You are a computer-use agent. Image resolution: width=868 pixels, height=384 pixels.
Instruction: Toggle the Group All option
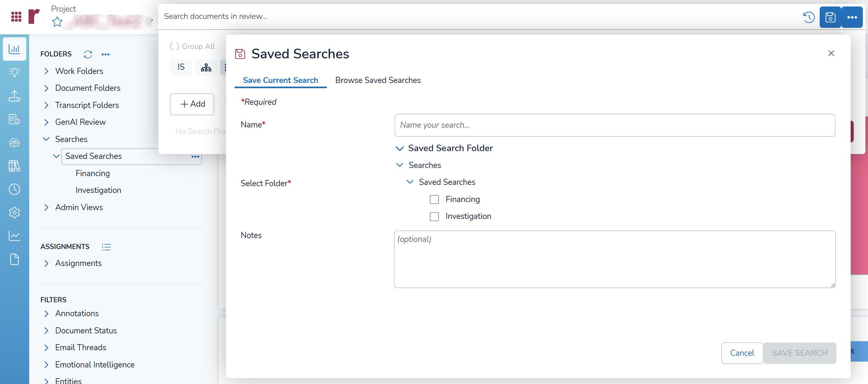point(175,46)
